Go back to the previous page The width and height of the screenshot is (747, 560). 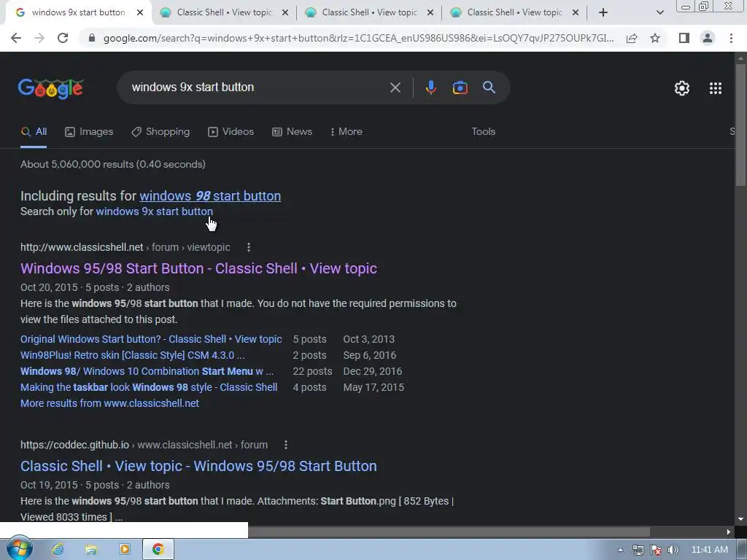coord(16,38)
